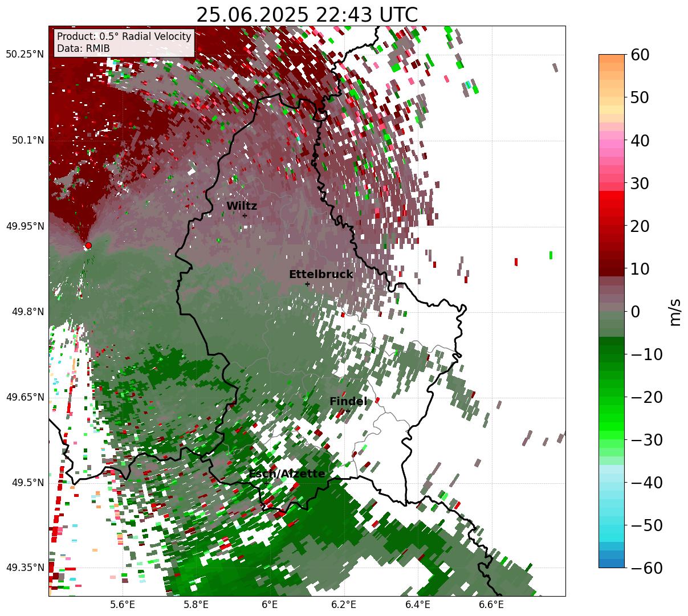This screenshot has width=688, height=616.
Task: Select the Findel city label
Action: pyautogui.click(x=348, y=402)
